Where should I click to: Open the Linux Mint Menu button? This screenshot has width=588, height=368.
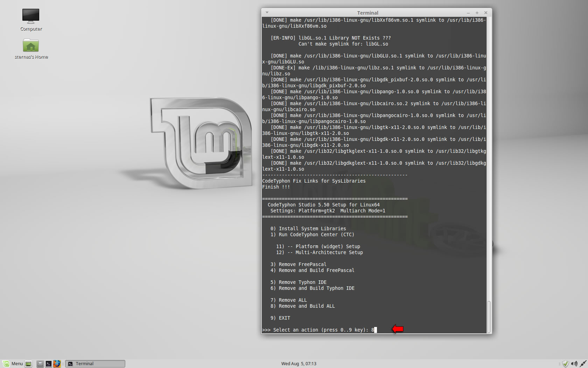pyautogui.click(x=13, y=363)
